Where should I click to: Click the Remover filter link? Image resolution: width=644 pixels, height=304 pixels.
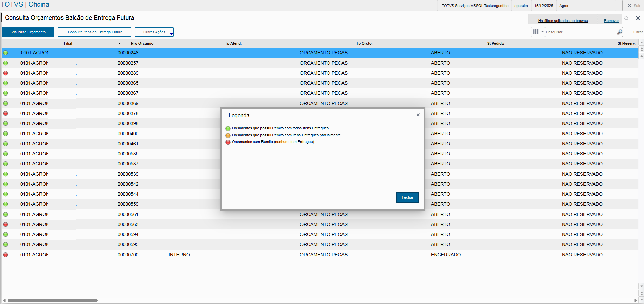[x=611, y=21]
